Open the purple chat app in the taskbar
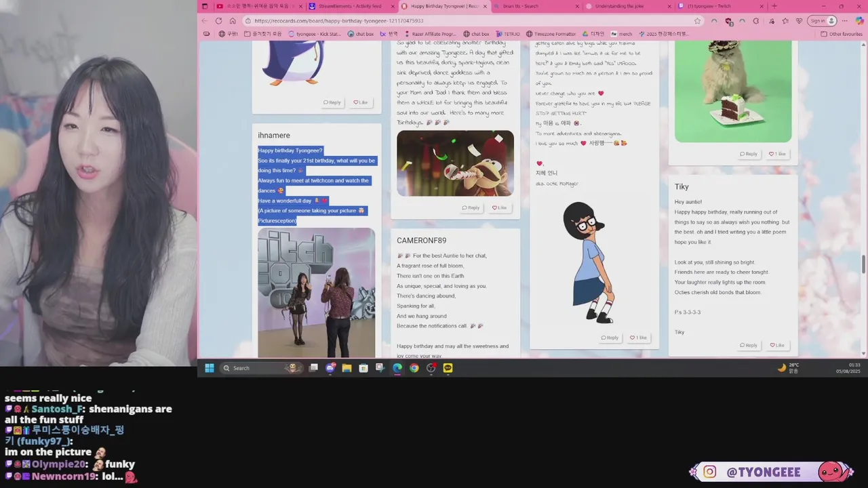Screen dimensions: 868x488 [330, 368]
